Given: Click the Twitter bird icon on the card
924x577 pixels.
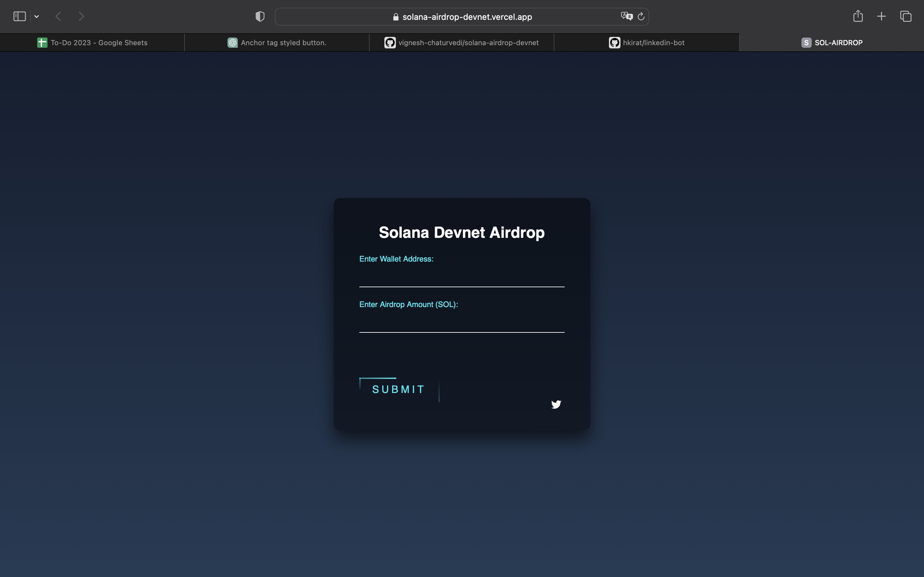Looking at the screenshot, I should [556, 404].
